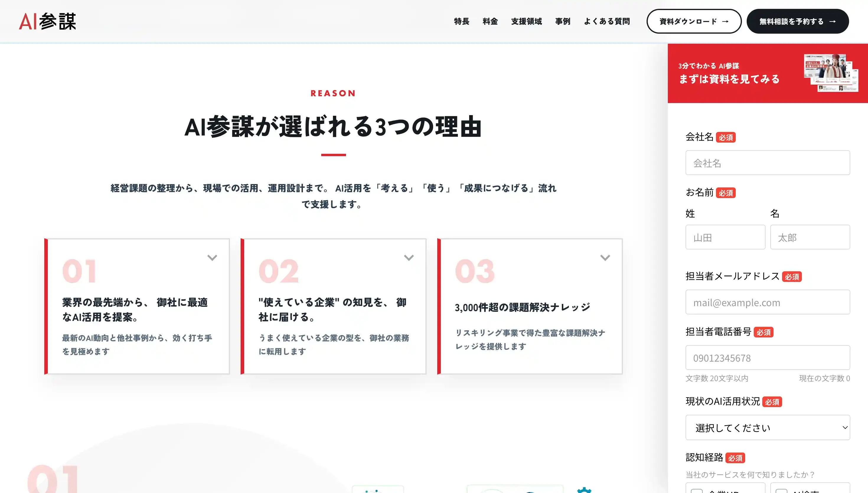Click the 現在の文字数 0 counter

[824, 378]
